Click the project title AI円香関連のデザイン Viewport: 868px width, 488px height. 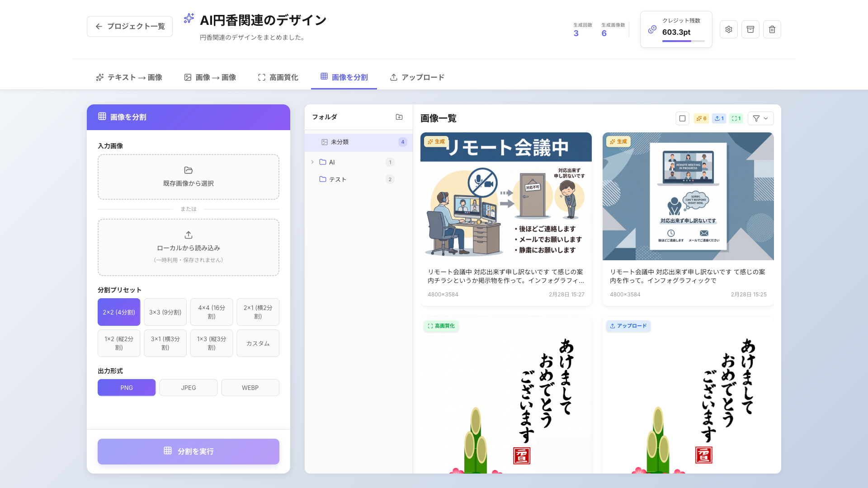tap(263, 20)
